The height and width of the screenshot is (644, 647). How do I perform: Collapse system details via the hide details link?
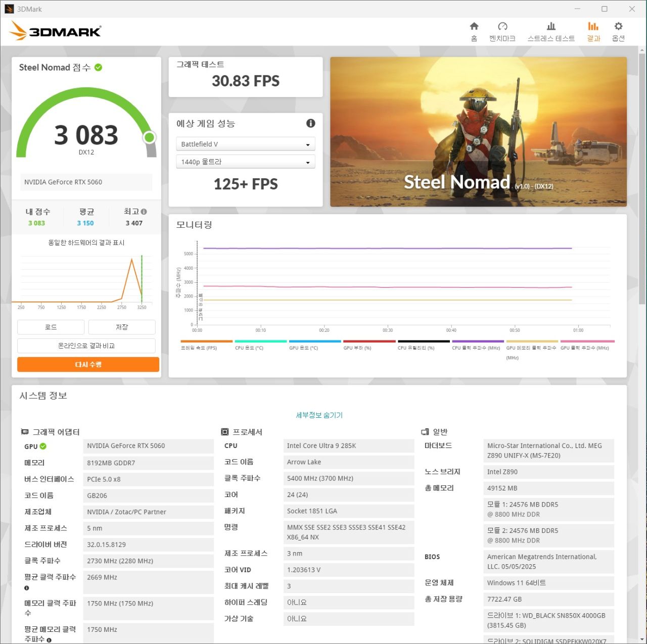click(319, 415)
